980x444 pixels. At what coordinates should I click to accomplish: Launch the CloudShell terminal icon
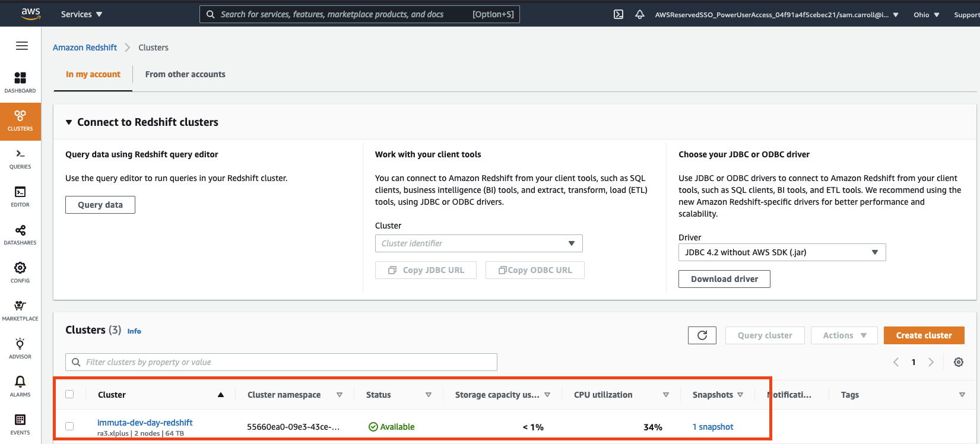point(619,14)
